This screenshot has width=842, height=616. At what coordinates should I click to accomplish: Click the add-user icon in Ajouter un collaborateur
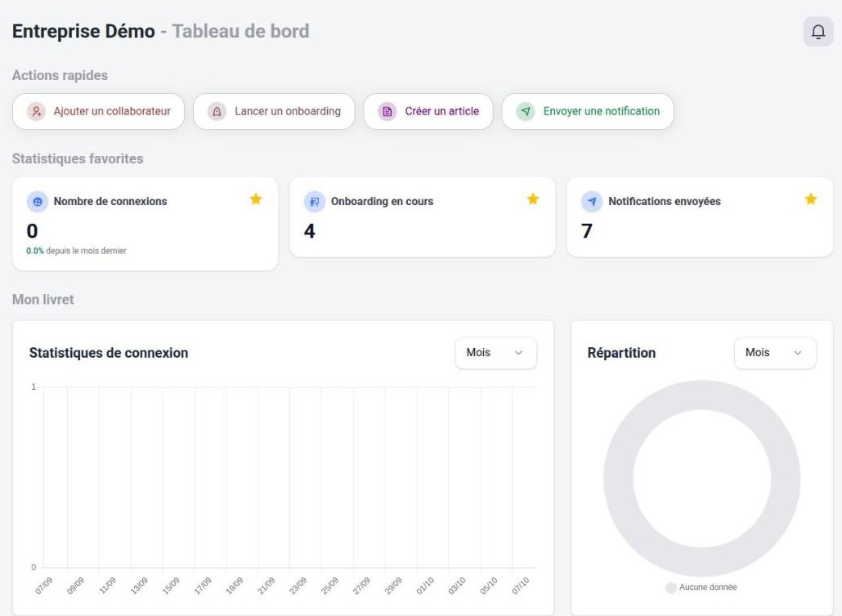click(37, 112)
